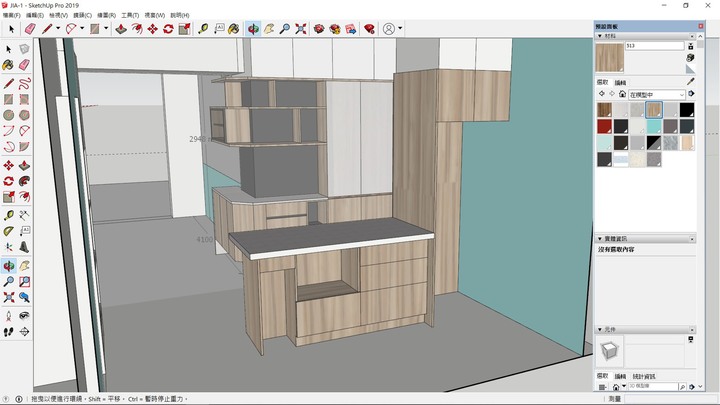Activate the Pan hand tool in top toolbar
The height and width of the screenshot is (405, 720).
pos(269,29)
